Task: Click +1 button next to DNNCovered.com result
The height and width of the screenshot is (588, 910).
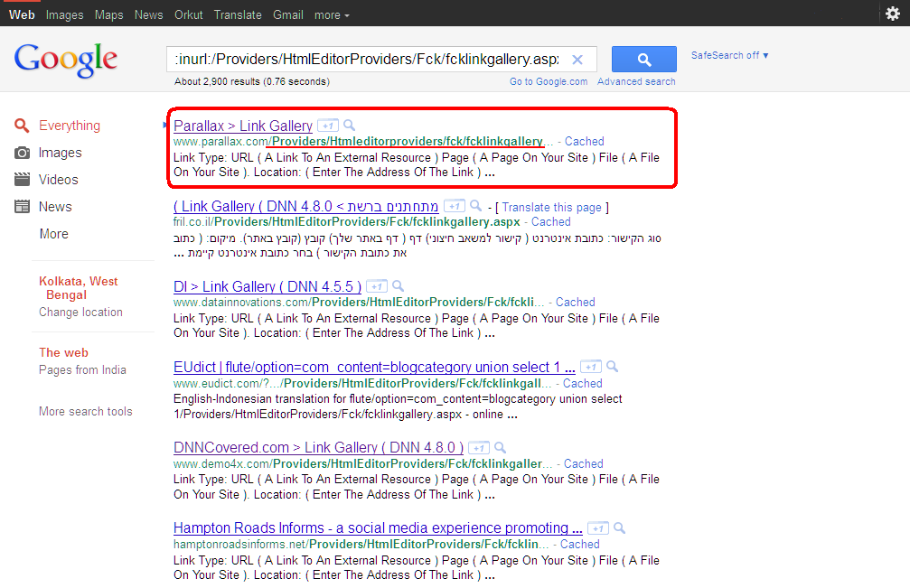Action: 479,448
